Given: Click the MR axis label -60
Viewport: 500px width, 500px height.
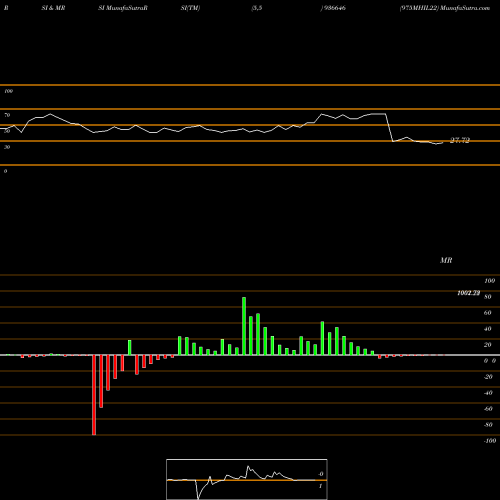Looking at the screenshot, I should [488, 409].
